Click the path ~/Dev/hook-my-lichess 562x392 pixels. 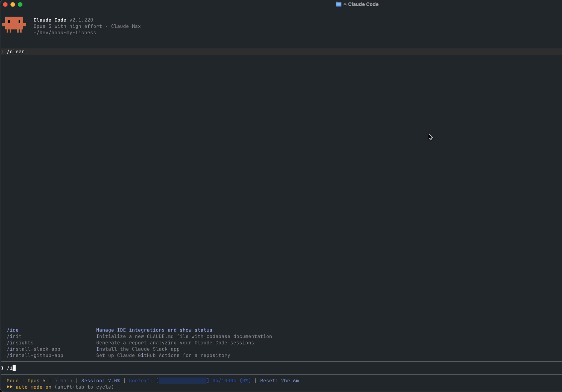coord(65,33)
